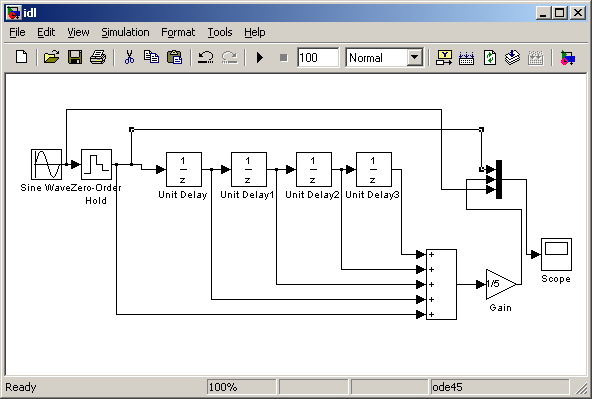This screenshot has height=399, width=592.
Task: Open the Simulation menu
Action: pos(125,32)
